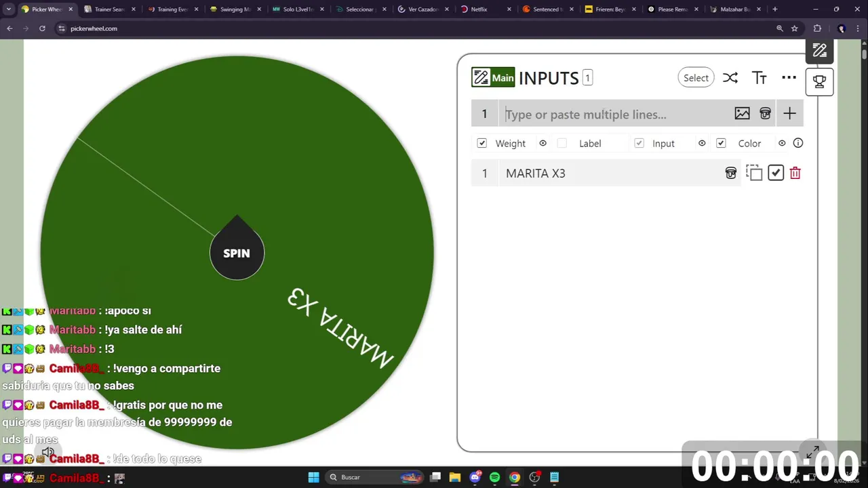Open a new browser tab

click(775, 9)
